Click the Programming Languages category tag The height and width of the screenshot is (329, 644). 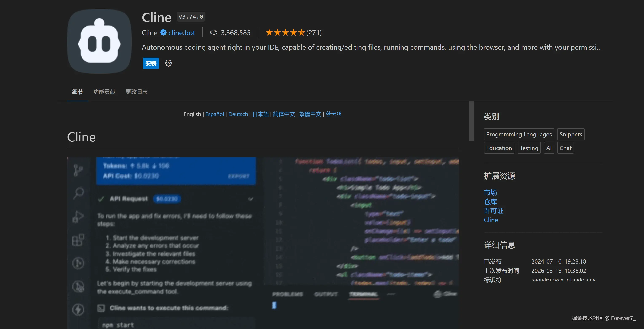coord(519,134)
